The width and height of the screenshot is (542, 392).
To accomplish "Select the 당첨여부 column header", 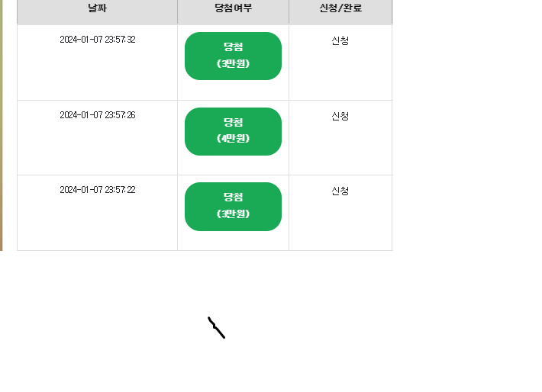I will click(x=234, y=8).
